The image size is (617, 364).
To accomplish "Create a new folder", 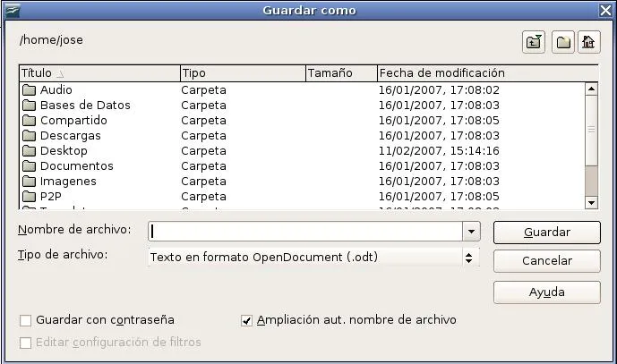I will (563, 42).
